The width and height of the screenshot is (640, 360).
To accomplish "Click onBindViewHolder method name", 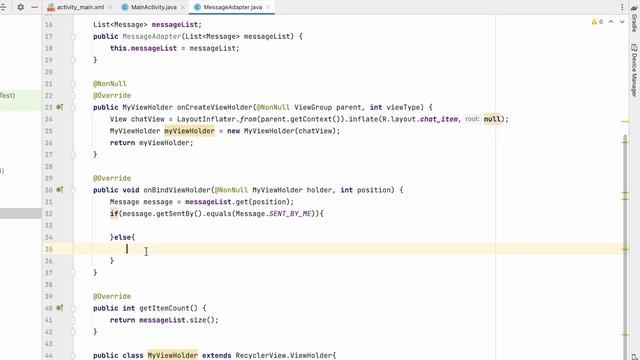I will pyautogui.click(x=177, y=190).
